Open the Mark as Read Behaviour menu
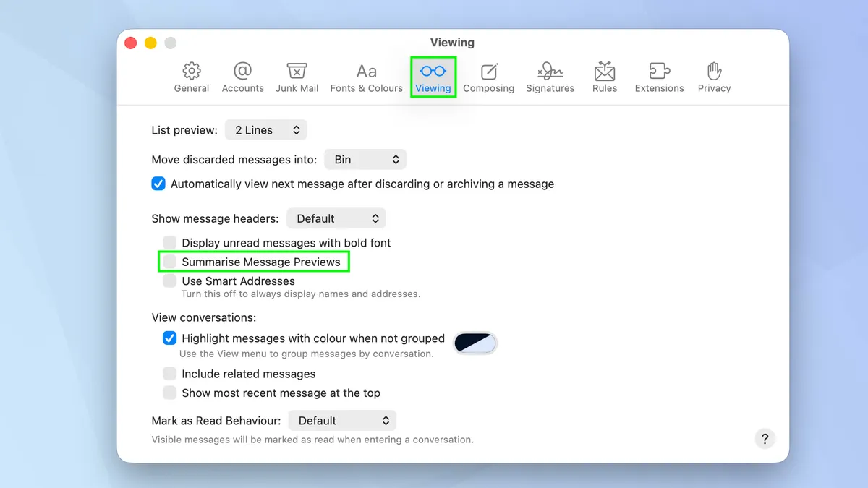The height and width of the screenshot is (488, 868). pyautogui.click(x=342, y=420)
